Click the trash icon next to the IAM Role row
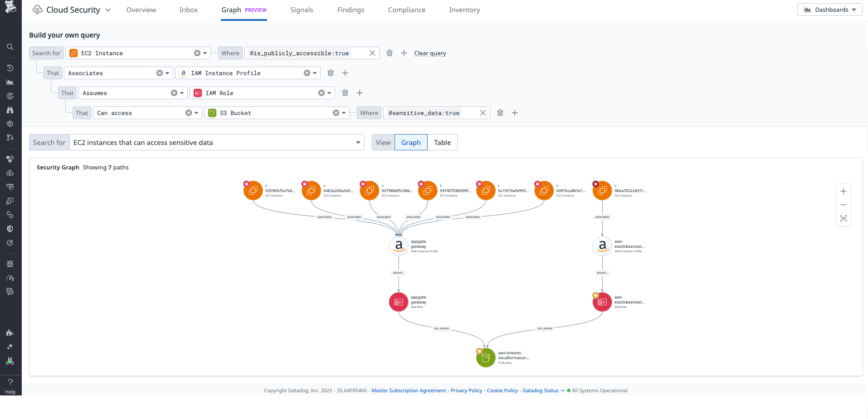 point(345,93)
